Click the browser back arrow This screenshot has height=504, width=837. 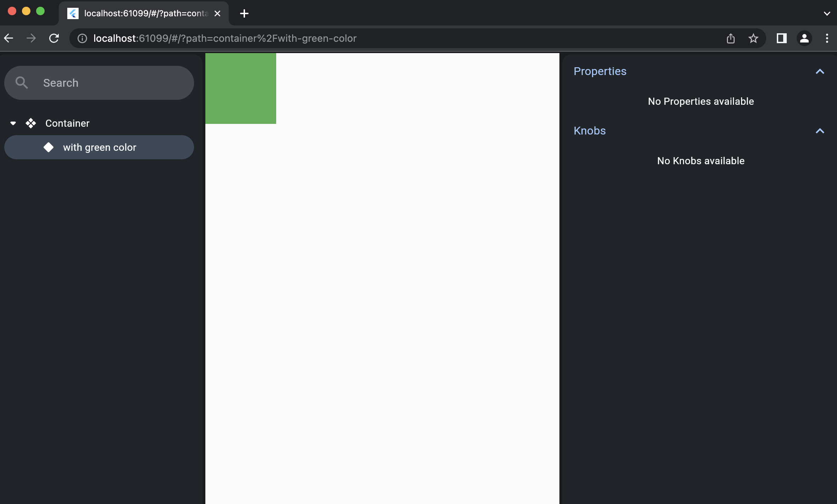click(9, 38)
